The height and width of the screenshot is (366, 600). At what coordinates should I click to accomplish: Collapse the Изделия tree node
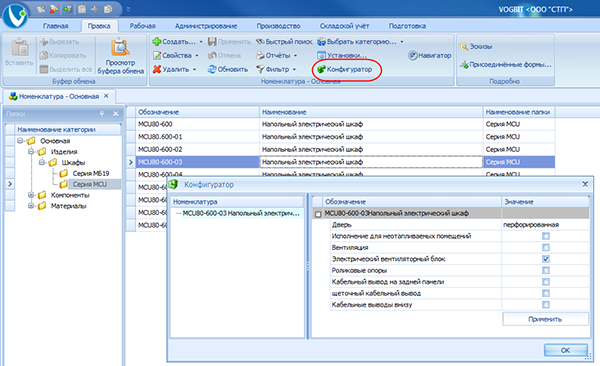pos(31,151)
